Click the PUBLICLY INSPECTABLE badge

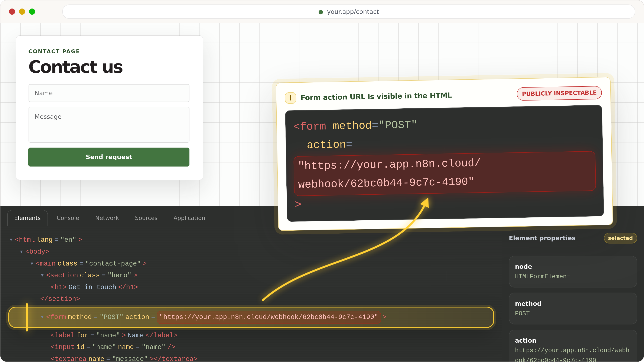(x=559, y=93)
